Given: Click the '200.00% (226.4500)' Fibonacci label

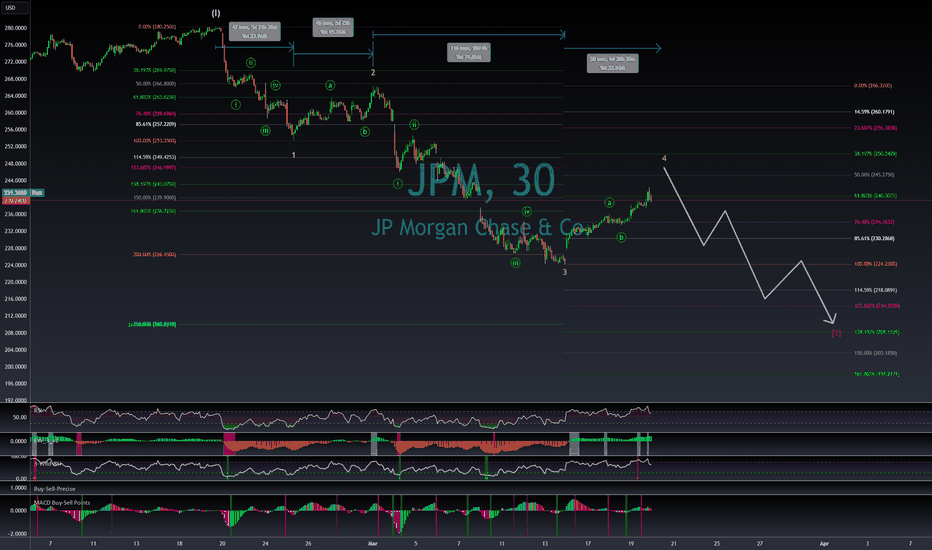Looking at the screenshot, I should point(155,254).
